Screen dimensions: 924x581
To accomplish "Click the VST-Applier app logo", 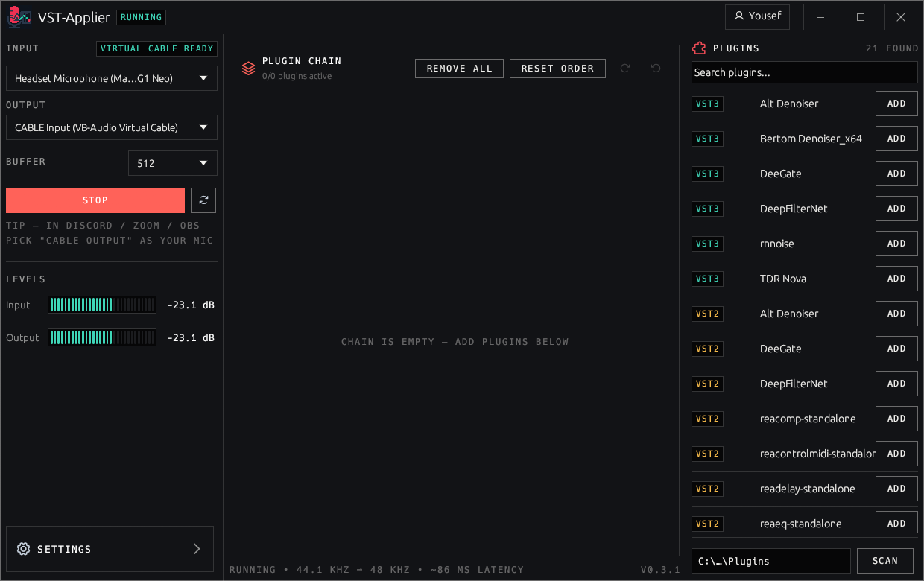I will coord(19,16).
